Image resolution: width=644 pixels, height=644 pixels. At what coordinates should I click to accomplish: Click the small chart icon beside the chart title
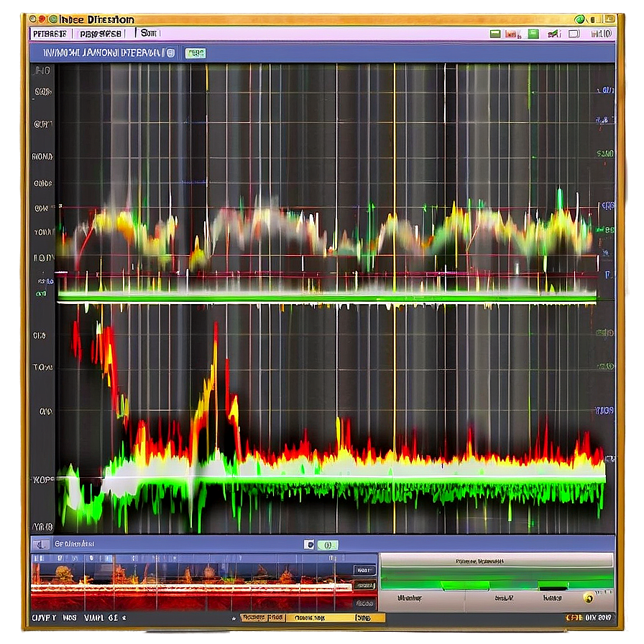[170, 52]
